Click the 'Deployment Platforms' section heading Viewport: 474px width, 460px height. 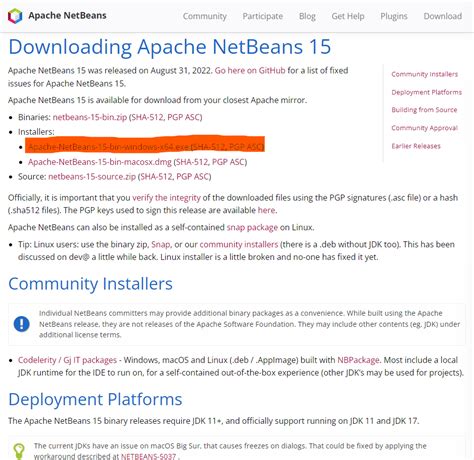(x=95, y=399)
